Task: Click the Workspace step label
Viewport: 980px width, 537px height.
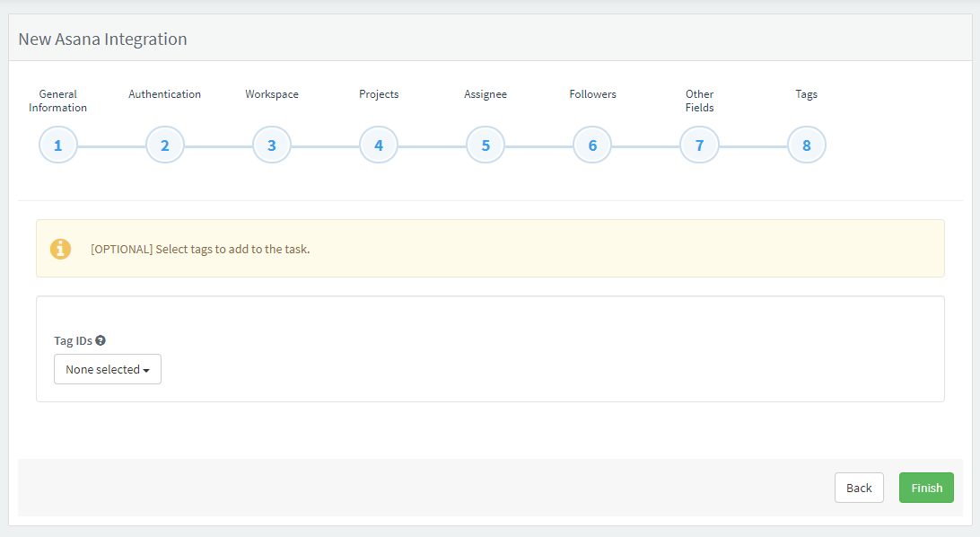Action: pos(272,94)
